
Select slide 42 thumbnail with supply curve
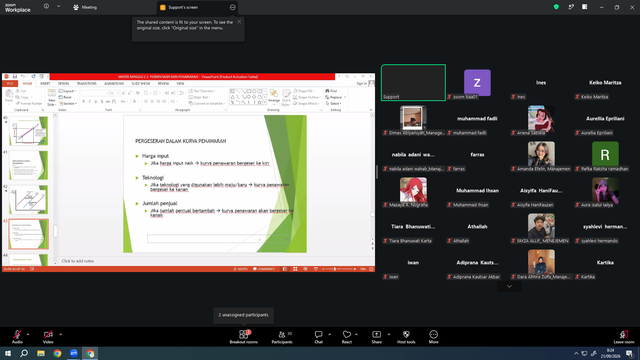[x=29, y=200]
